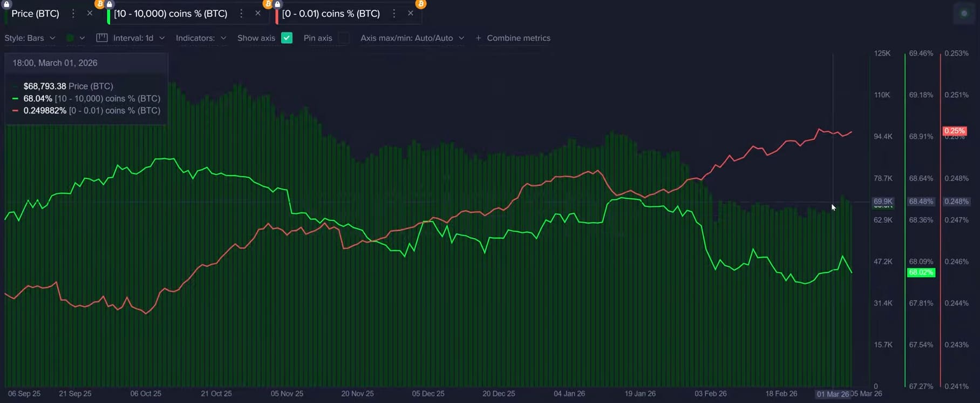Open the Price (BTC) three-dot options menu
The width and height of the screenshot is (980, 403).
[x=73, y=14]
